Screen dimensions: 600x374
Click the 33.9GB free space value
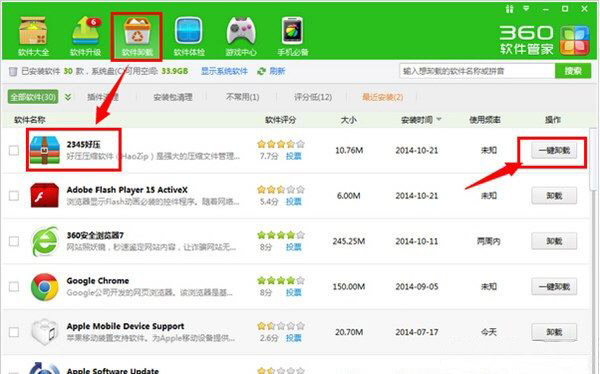[x=174, y=71]
